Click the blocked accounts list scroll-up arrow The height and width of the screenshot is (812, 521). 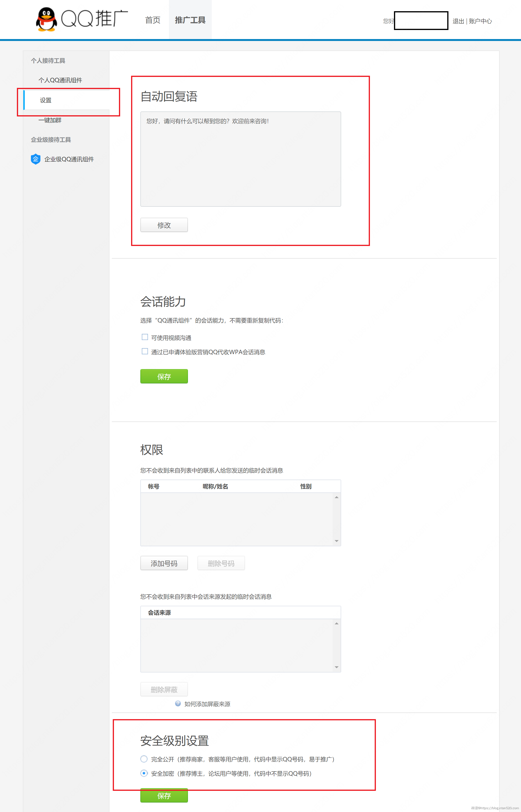click(337, 497)
